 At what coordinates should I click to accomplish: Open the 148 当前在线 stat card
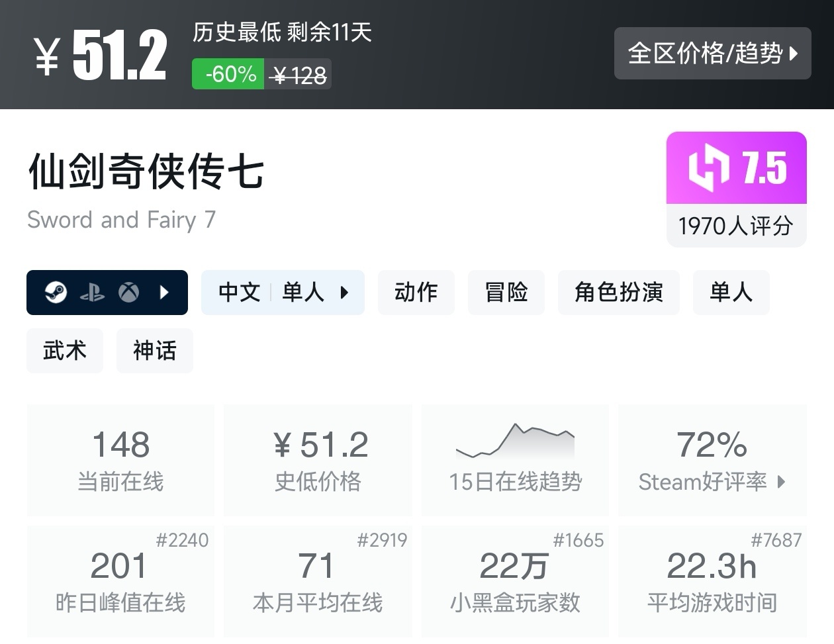[x=120, y=460]
